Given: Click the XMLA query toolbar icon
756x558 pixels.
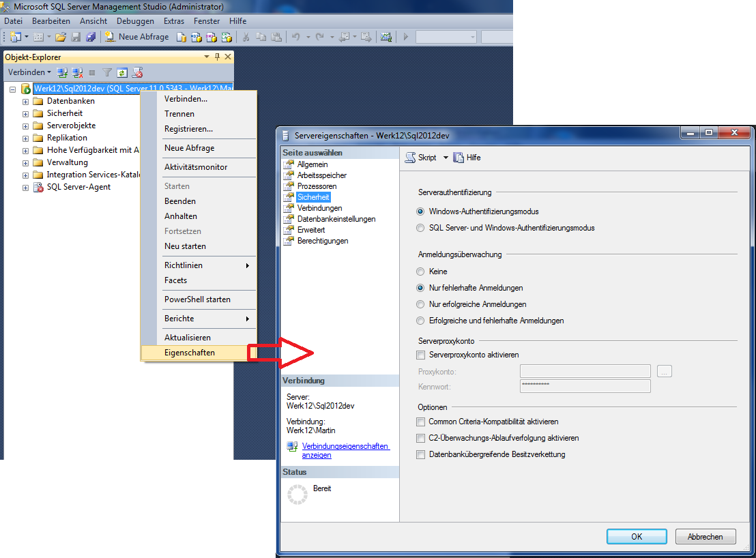Looking at the screenshot, I should point(227,37).
